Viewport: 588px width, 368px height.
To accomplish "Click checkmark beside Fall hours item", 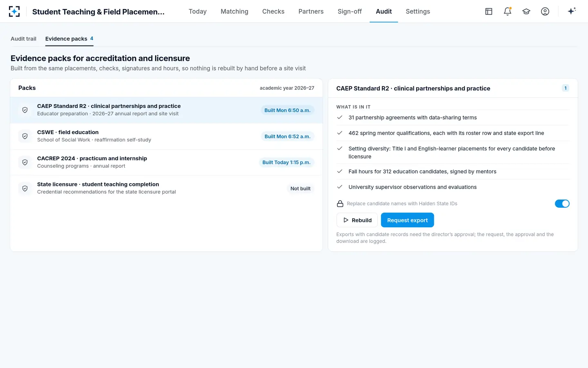I will [x=340, y=171].
